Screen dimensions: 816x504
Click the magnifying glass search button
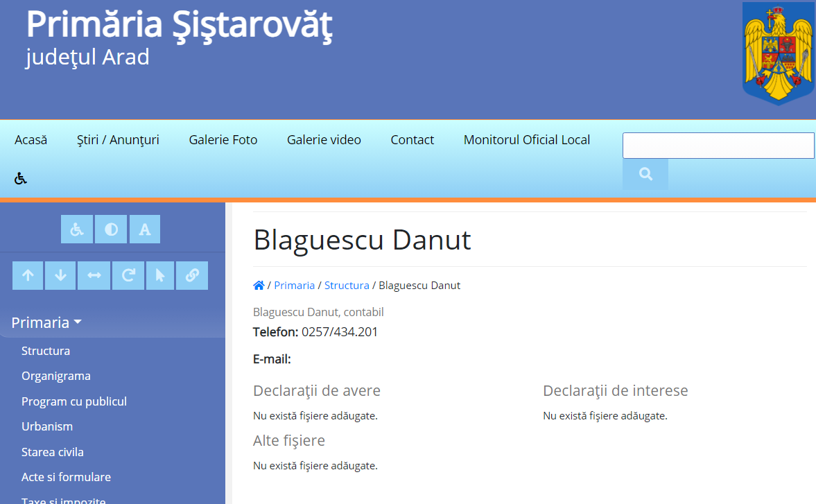pyautogui.click(x=645, y=174)
